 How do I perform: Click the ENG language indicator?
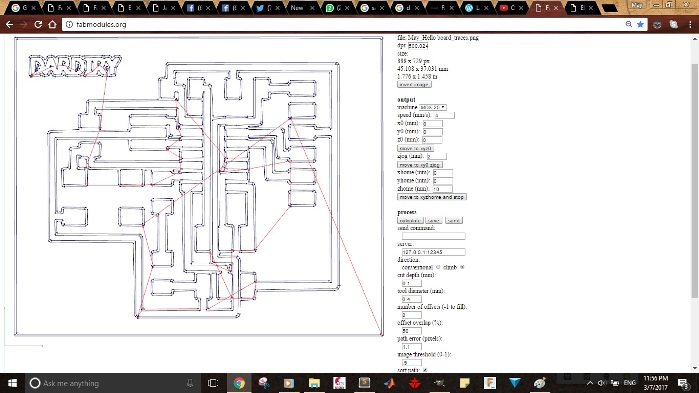[629, 383]
